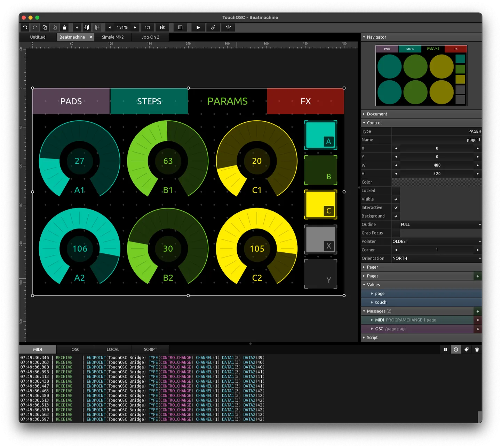Click the tag icon in log panel

coord(467,350)
